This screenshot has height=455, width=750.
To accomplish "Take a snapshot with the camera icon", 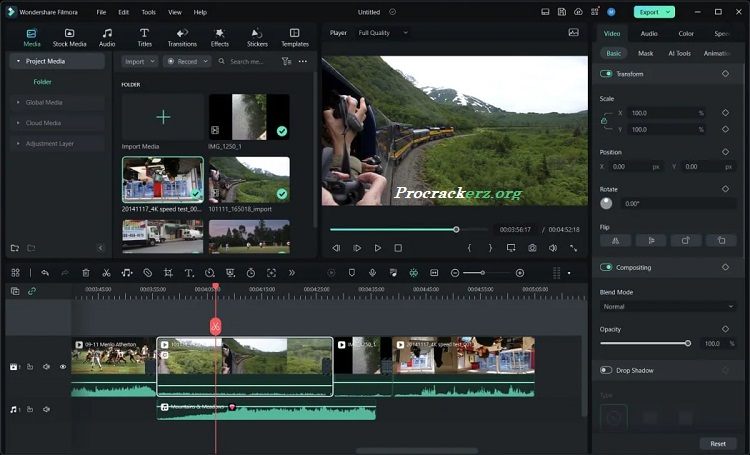I will click(532, 247).
